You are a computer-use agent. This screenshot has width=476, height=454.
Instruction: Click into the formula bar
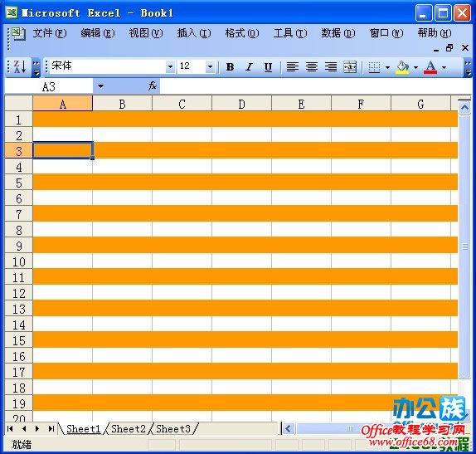315,86
